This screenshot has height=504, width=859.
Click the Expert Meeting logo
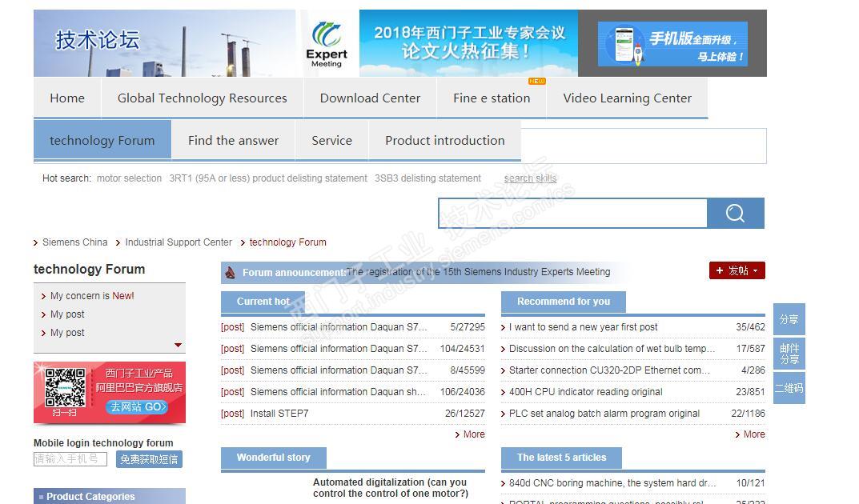tap(327, 43)
